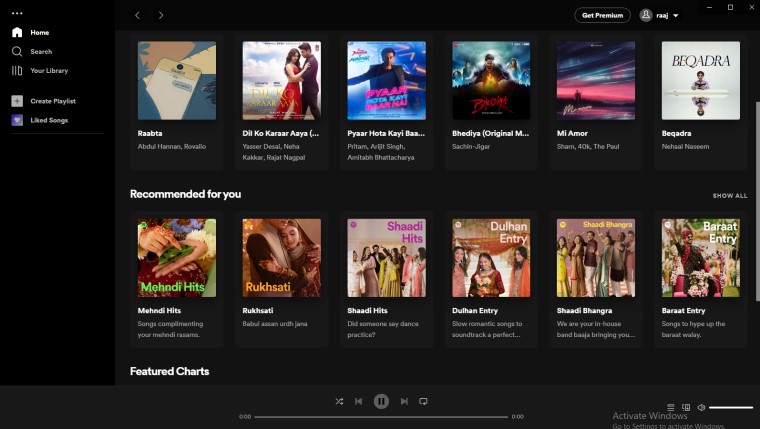Click Home house icon in sidebar
The height and width of the screenshot is (429, 760).
[17, 32]
